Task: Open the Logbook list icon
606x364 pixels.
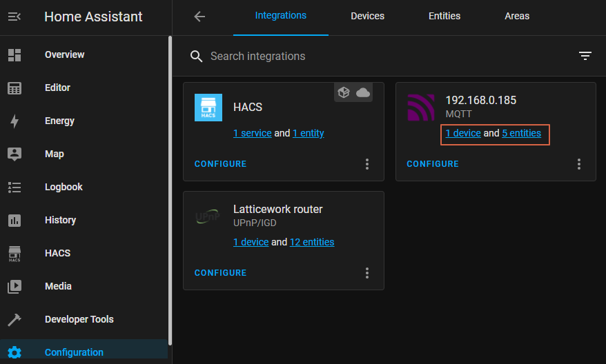Action: click(14, 188)
